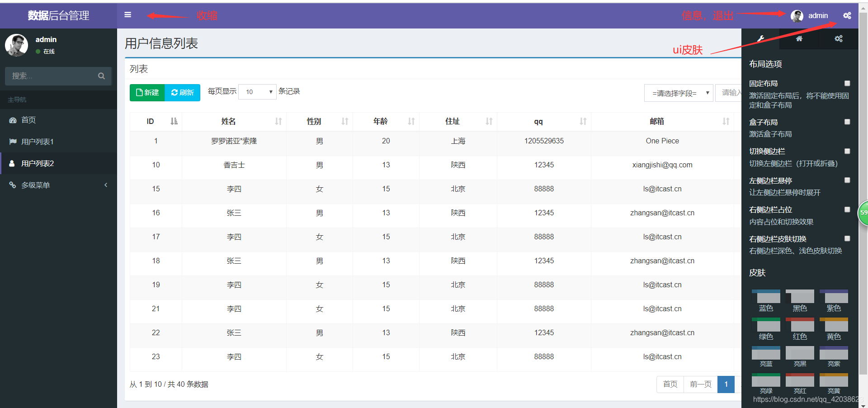Screen dimensions: 868x408
Task: Enable 左侧边栏悬停 checkbox
Action: (847, 180)
